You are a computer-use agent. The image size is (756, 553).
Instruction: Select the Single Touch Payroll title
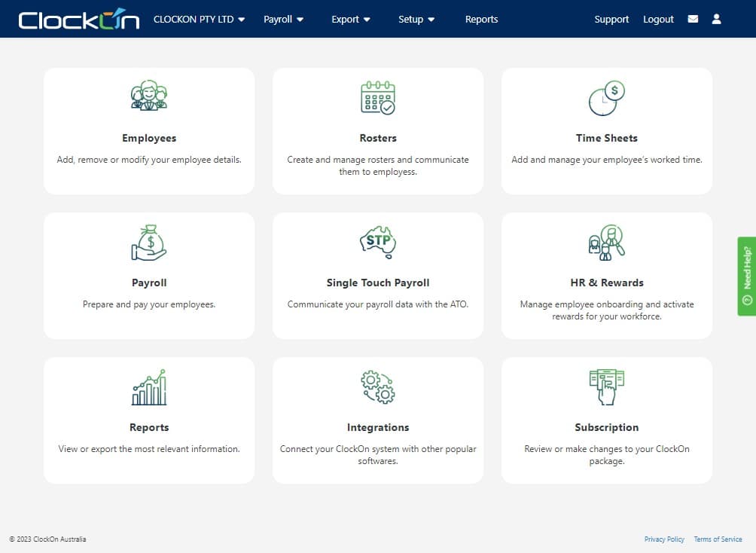tap(378, 283)
